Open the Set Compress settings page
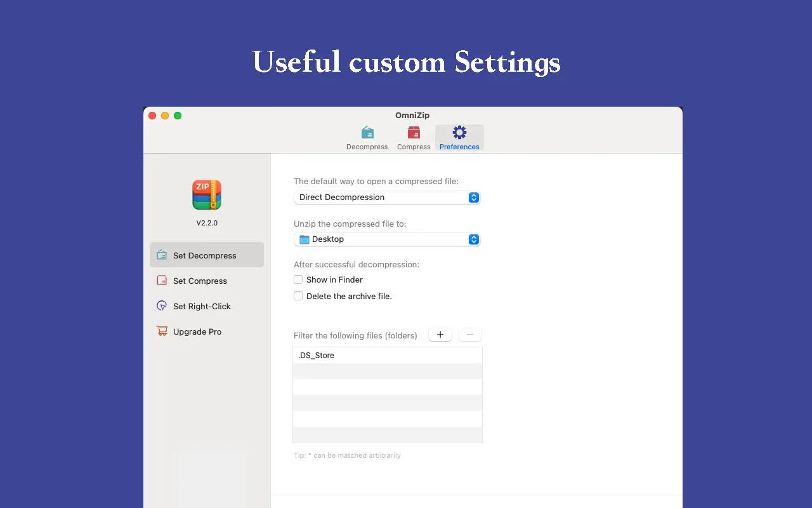Screen dimensions: 812x508 coord(199,280)
